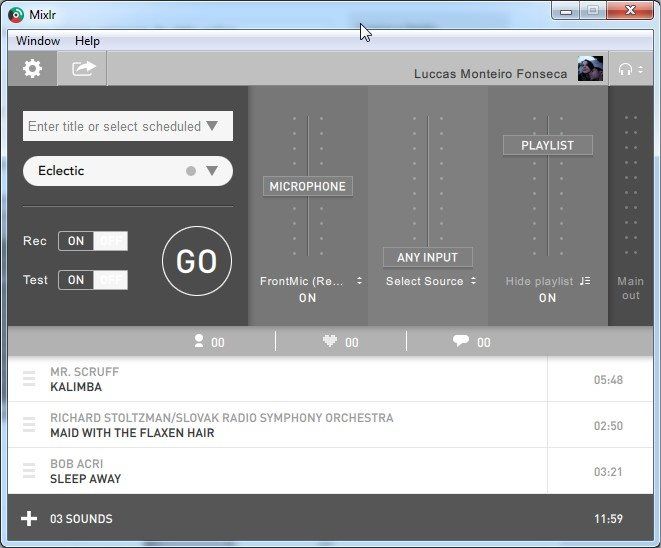The height and width of the screenshot is (548, 661).
Task: Click the share arrow icon
Action: click(83, 68)
